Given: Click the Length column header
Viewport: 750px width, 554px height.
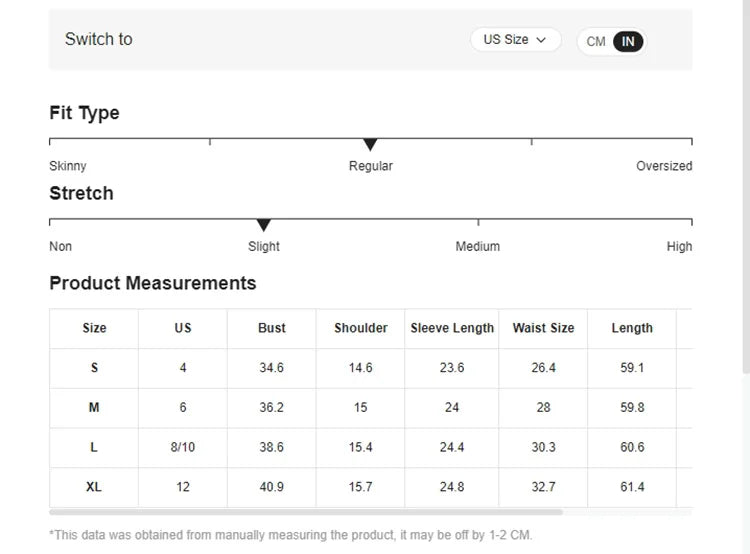Looking at the screenshot, I should tap(632, 328).
